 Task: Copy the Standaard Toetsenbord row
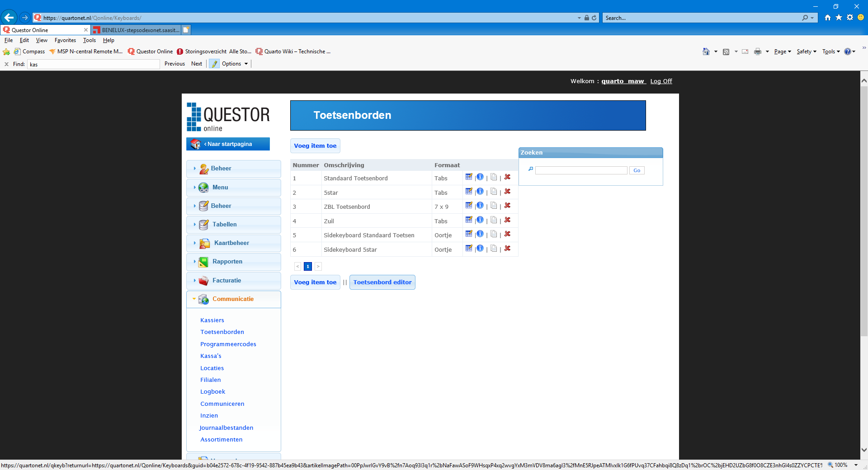[x=494, y=177]
